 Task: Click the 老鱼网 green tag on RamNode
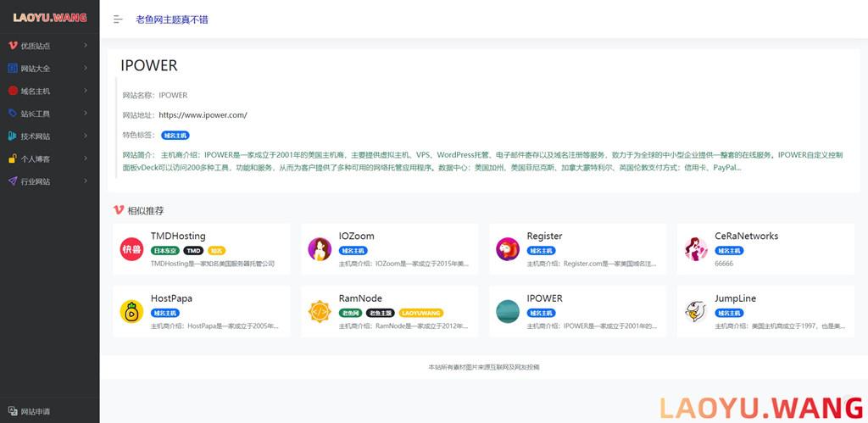[x=350, y=314]
